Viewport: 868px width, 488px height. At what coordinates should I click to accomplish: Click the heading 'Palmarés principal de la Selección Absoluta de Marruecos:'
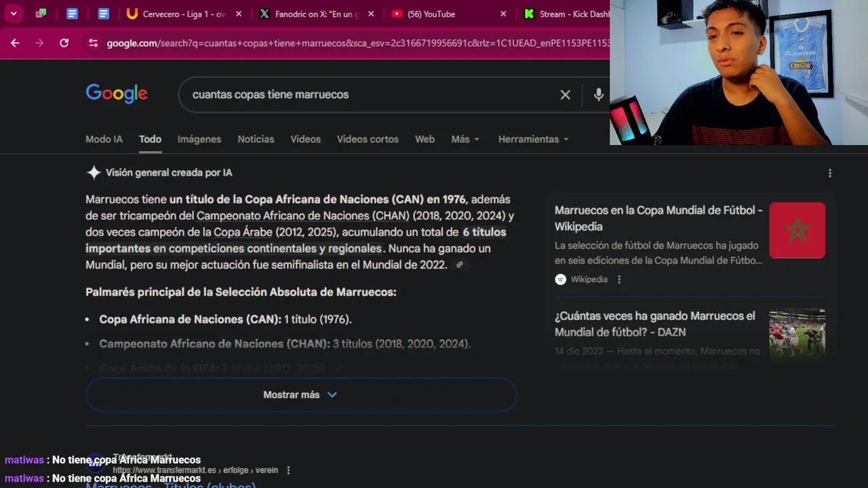[x=241, y=292]
